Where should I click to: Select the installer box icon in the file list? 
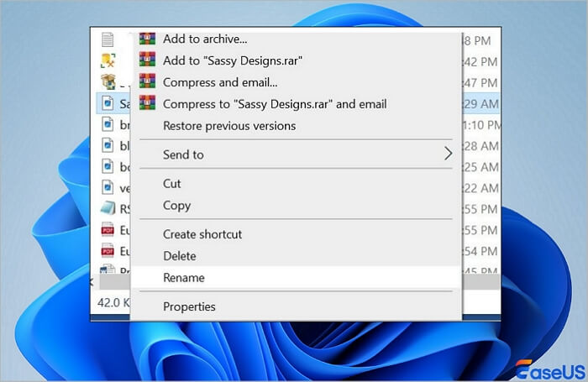click(x=108, y=81)
